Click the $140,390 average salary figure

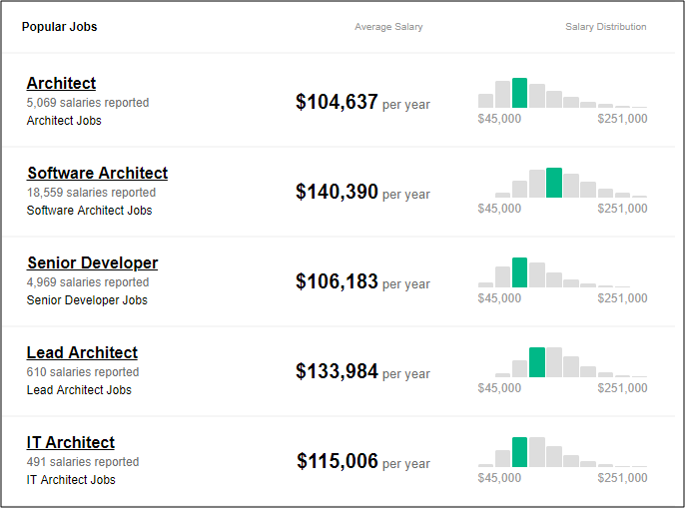coord(337,192)
